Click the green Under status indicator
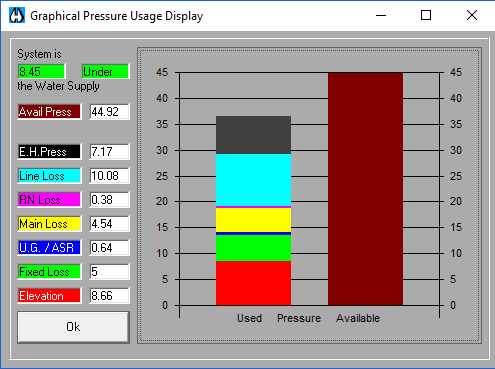Screen dimensions: 495x369 (x=105, y=71)
